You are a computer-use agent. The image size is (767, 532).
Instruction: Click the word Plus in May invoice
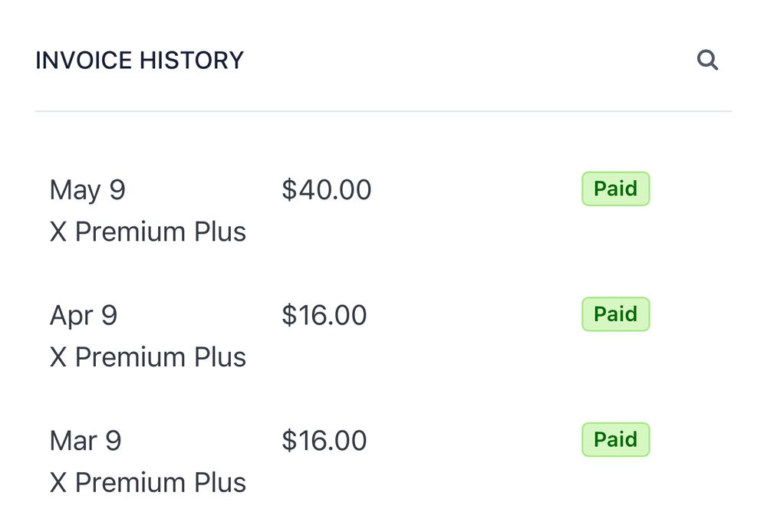[220, 232]
